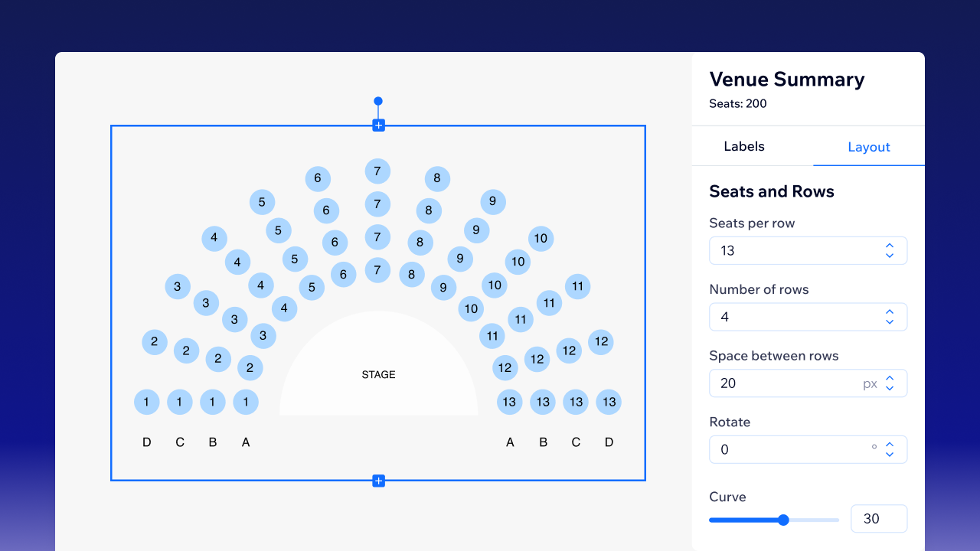
Task: Select seat 13 in the bottom right row
Action: tap(609, 402)
